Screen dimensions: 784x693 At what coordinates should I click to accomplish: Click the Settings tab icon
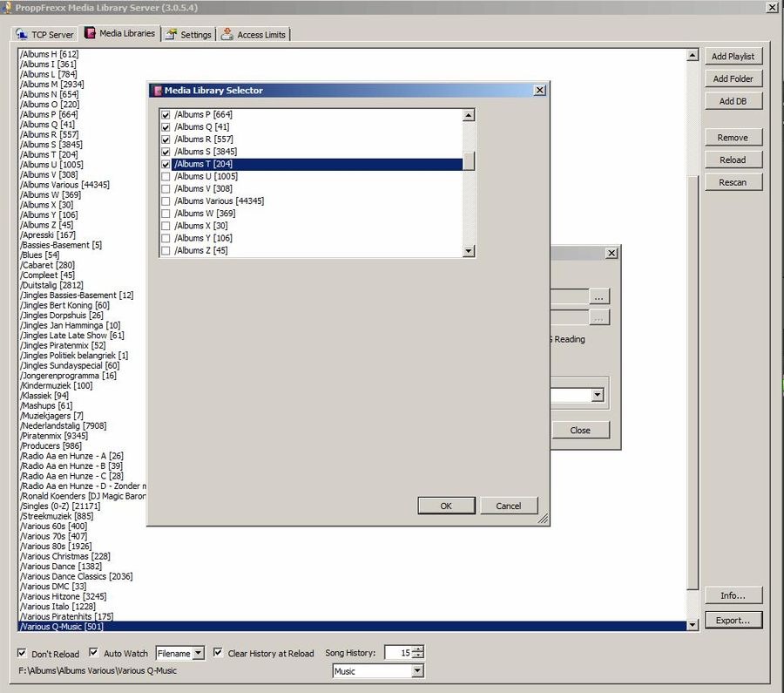tap(172, 34)
